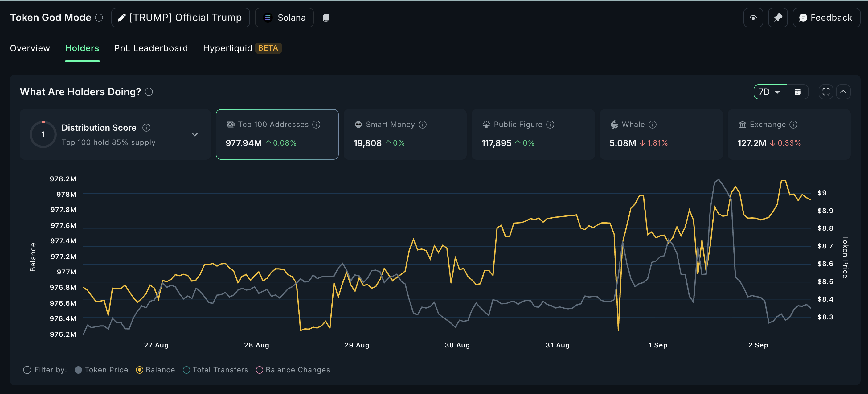Toggle the Token Price filter
The image size is (868, 394).
(x=78, y=370)
